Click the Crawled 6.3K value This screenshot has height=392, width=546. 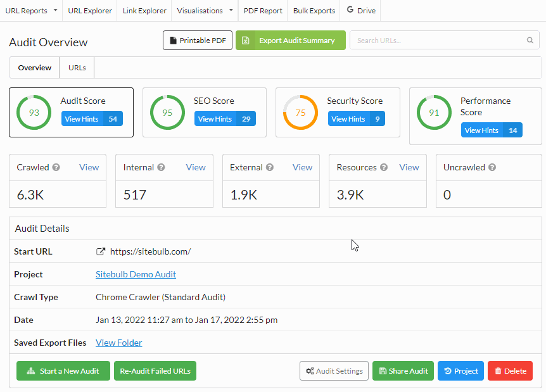pos(30,195)
